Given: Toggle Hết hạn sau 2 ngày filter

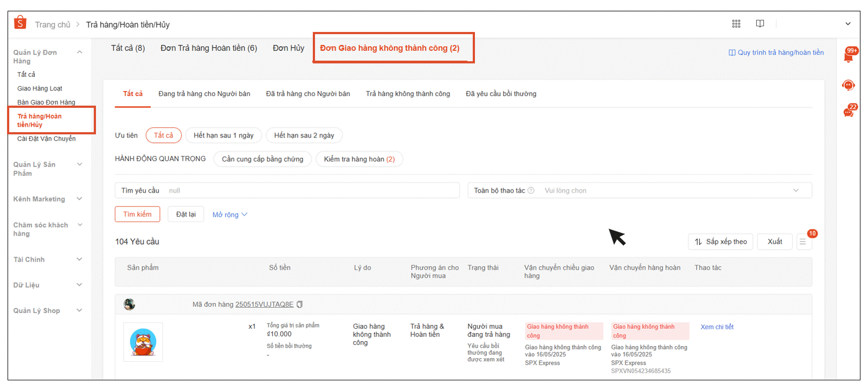Looking at the screenshot, I should pyautogui.click(x=304, y=135).
